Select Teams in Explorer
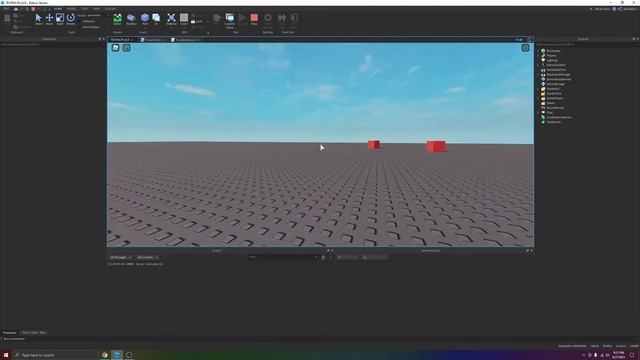640x360 pixels. pos(551,103)
